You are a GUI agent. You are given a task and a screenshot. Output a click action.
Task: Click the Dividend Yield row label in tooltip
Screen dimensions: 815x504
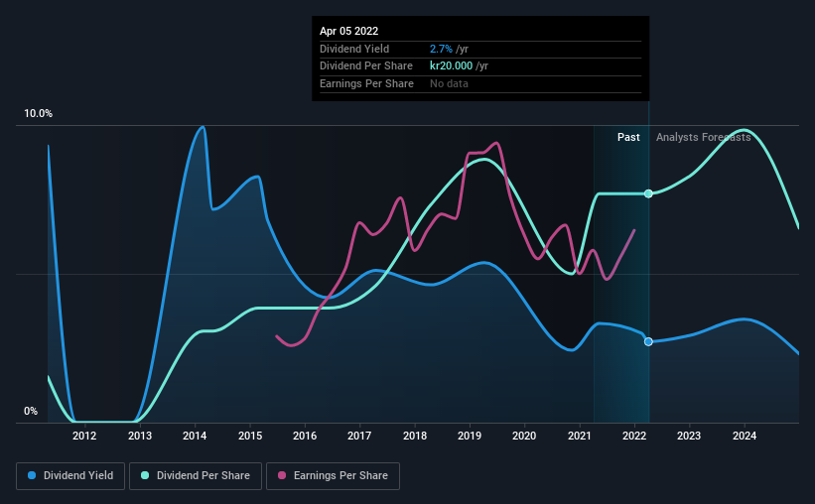(354, 49)
